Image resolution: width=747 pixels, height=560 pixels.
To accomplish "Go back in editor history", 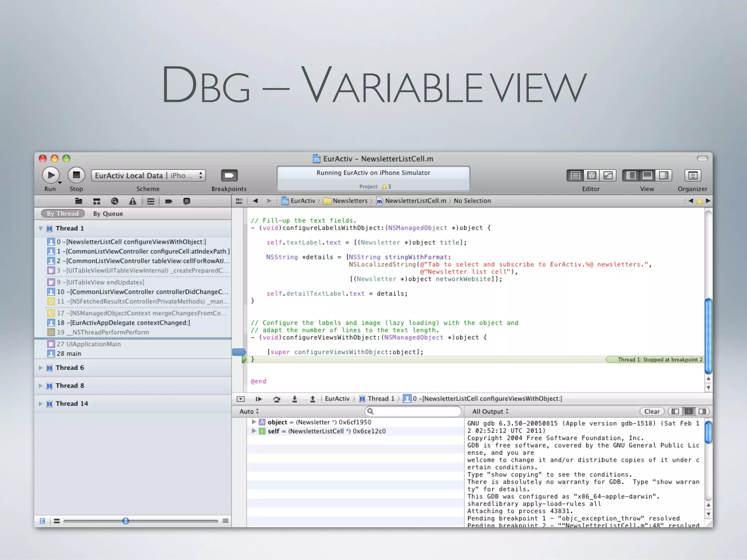I will 255,201.
